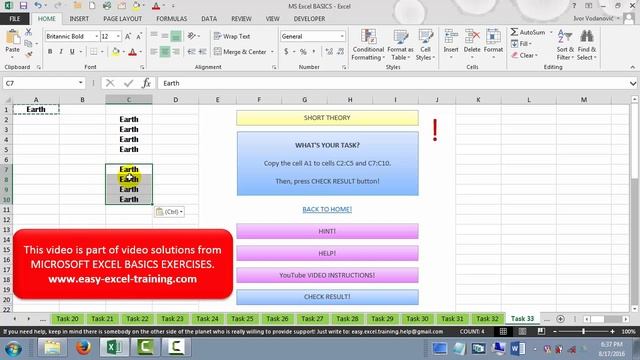640x360 pixels.
Task: Click the Excel Help question mark
Action: (x=574, y=6)
